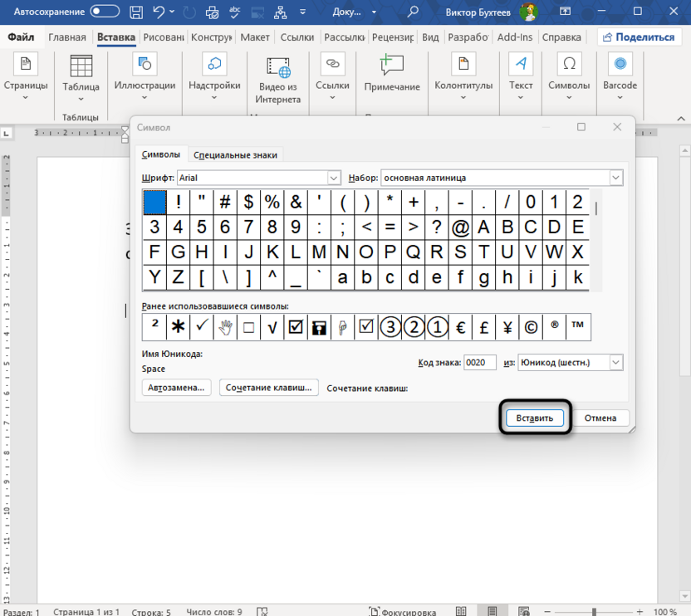Select the & symbol in the grid
The width and height of the screenshot is (691, 616).
[x=296, y=203]
